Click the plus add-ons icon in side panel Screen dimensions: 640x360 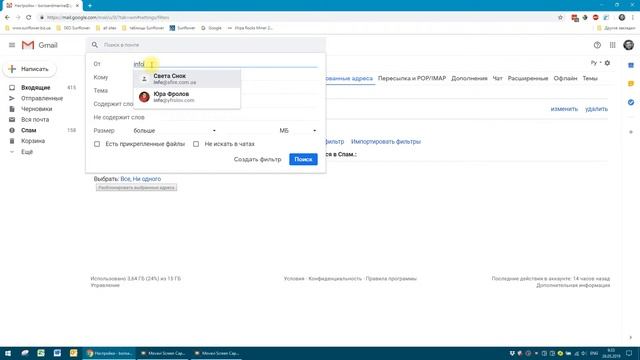[x=631, y=132]
